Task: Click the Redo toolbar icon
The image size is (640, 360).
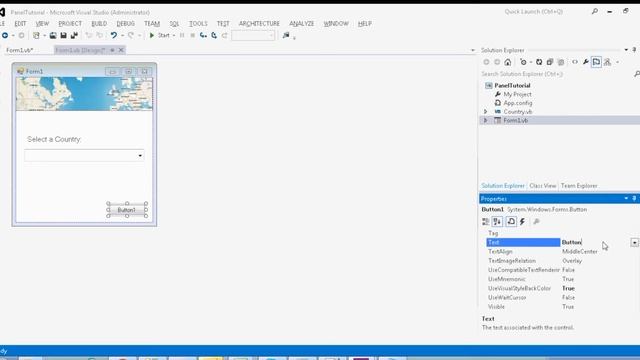Action: [131, 36]
